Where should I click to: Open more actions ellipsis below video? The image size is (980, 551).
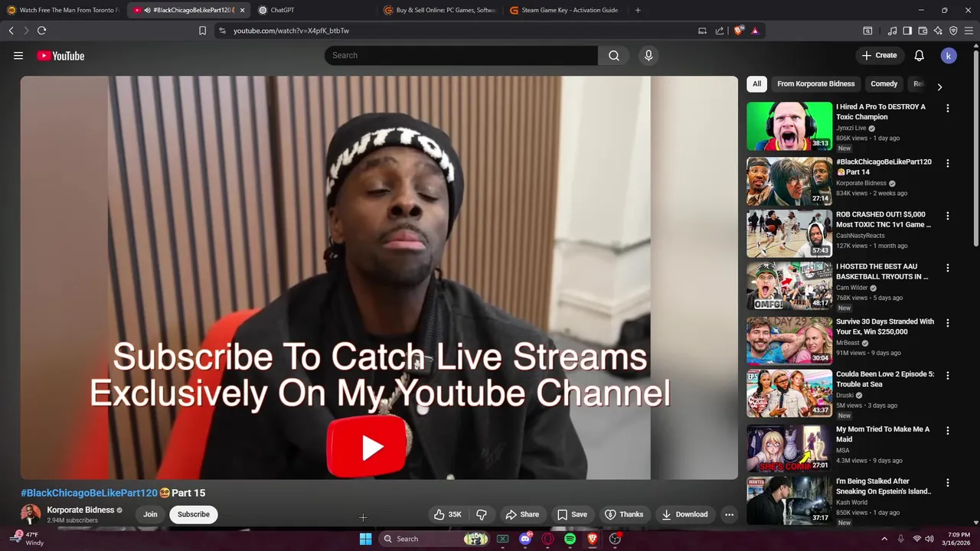[729, 514]
